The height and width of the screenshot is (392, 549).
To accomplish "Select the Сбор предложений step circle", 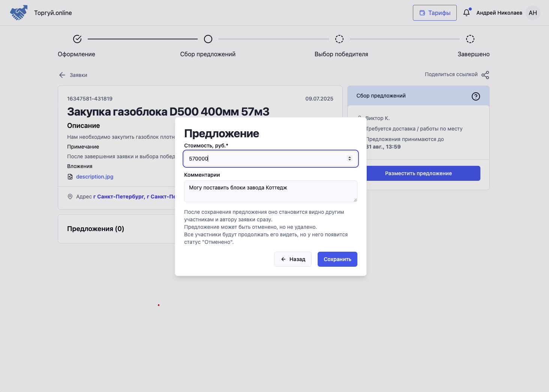I will [x=208, y=39].
